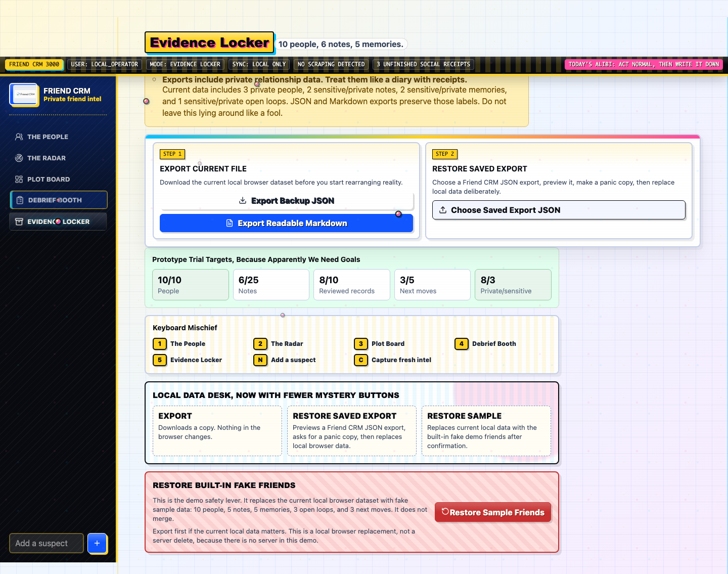Viewport: 728px width, 574px height.
Task: Click keyboard key 3 for Plot Board
Action: point(361,344)
